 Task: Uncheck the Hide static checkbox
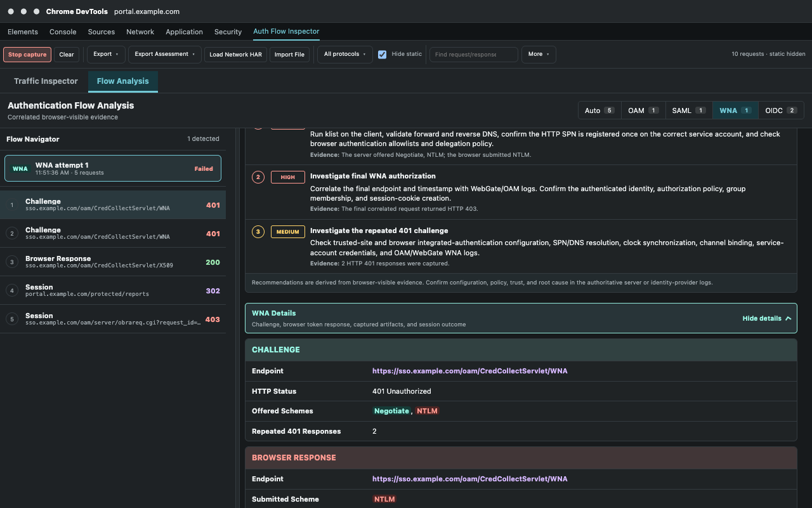click(x=383, y=55)
